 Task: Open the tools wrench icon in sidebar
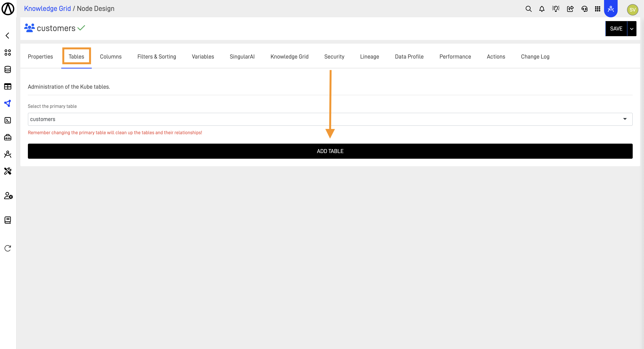(8, 171)
